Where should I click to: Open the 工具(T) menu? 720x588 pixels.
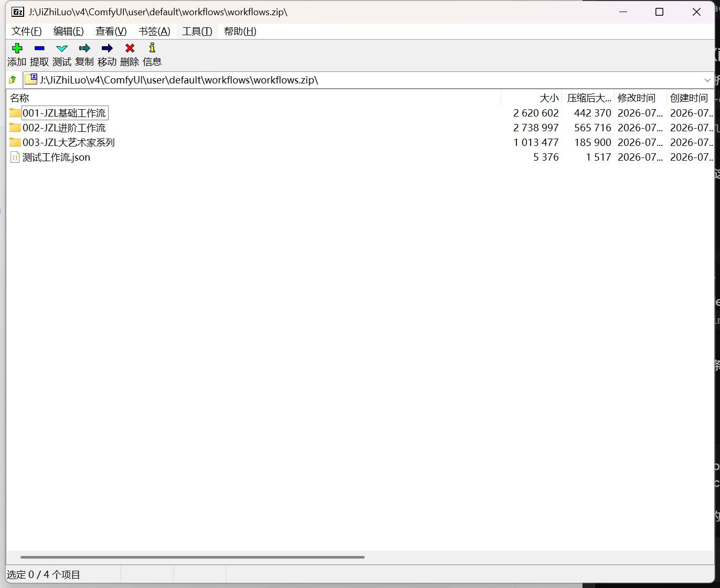point(197,31)
